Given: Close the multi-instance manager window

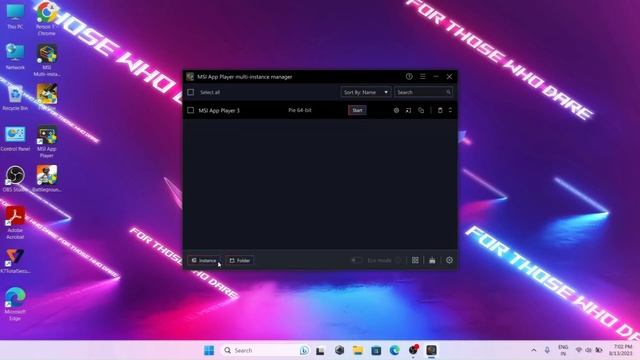Looking at the screenshot, I should 449,76.
